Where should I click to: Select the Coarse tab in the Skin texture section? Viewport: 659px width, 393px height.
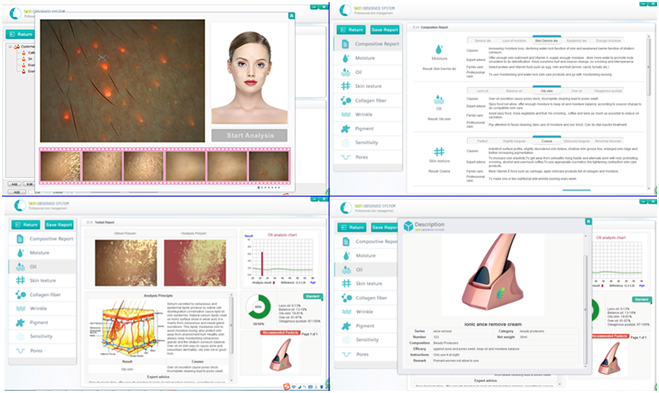(546, 141)
